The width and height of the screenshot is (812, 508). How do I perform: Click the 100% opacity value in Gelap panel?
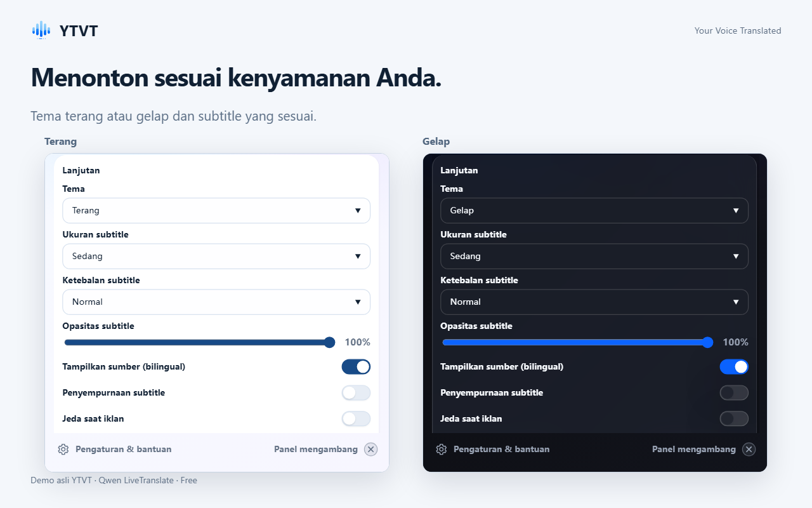tap(736, 342)
